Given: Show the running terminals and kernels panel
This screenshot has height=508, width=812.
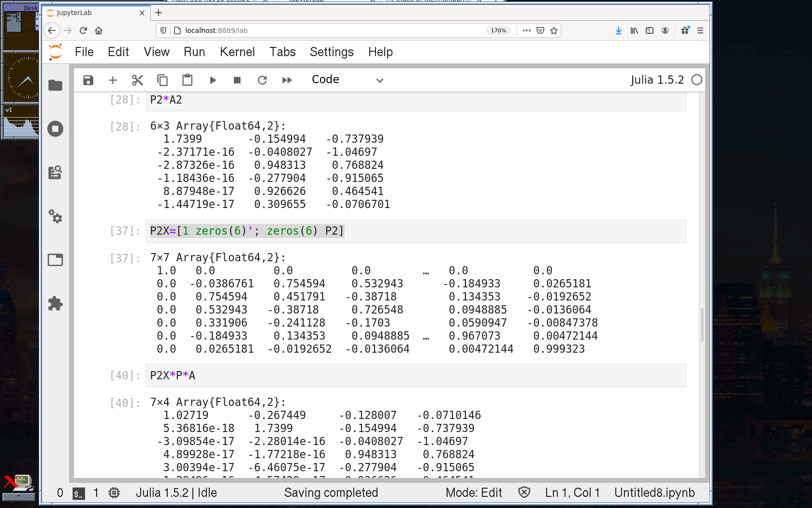Looking at the screenshot, I should click(x=56, y=129).
